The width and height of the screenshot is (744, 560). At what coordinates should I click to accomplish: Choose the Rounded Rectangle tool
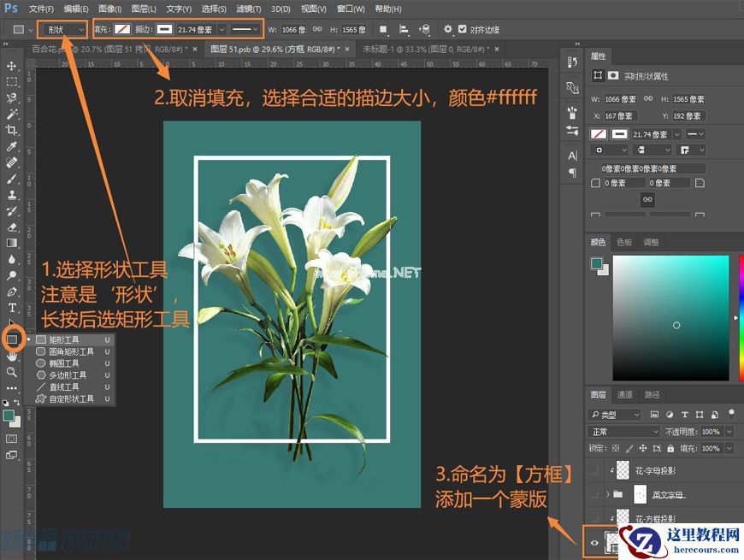tap(64, 351)
